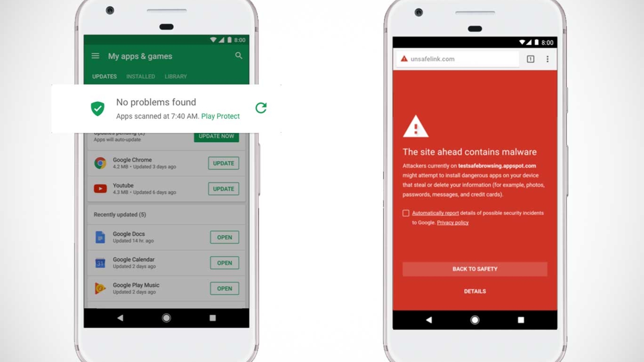Click UPDATE button for Google Chrome
The height and width of the screenshot is (362, 644).
224,163
